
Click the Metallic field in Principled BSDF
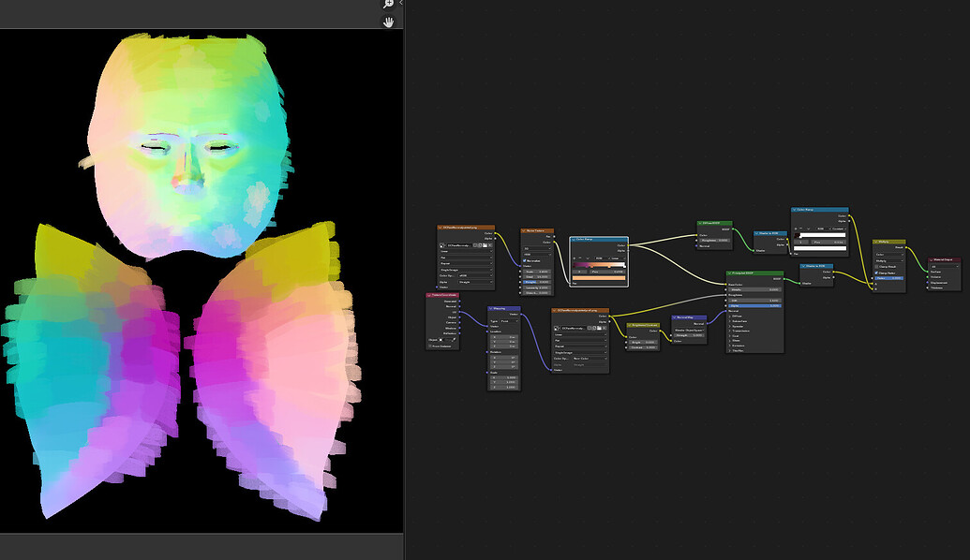[754, 289]
